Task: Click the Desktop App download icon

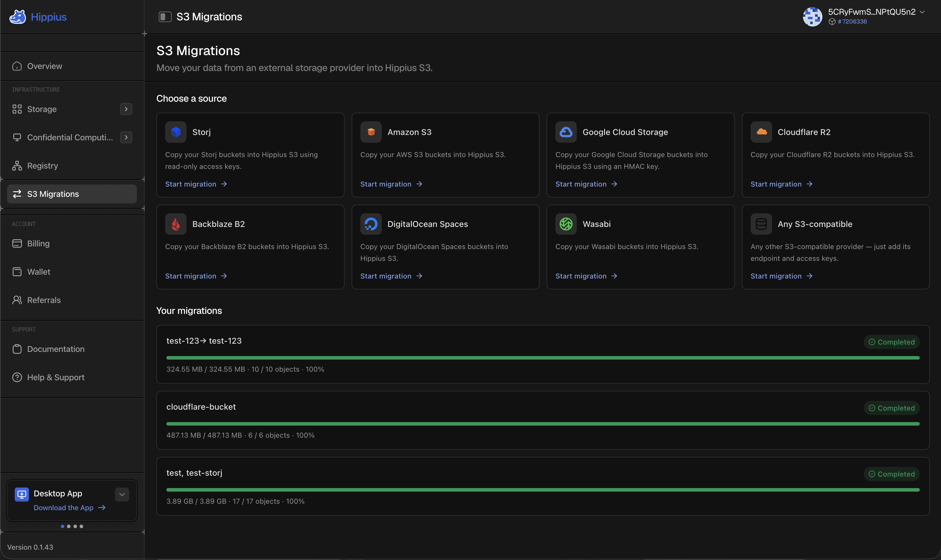Action: 22,494
